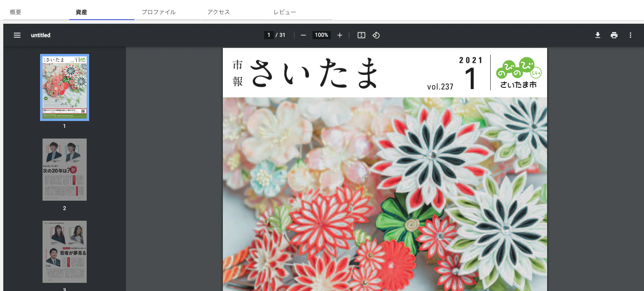Download the PDF file
Viewport: 644px width, 291px height.
(598, 35)
